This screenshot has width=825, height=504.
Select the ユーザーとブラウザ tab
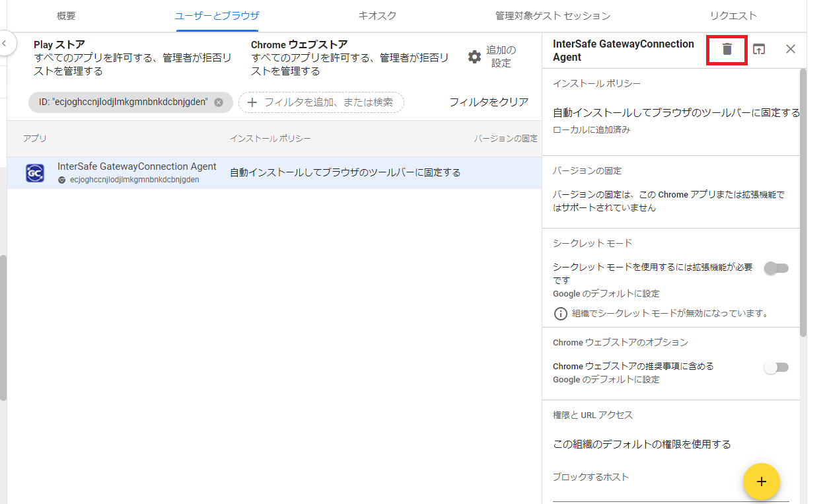click(x=217, y=16)
